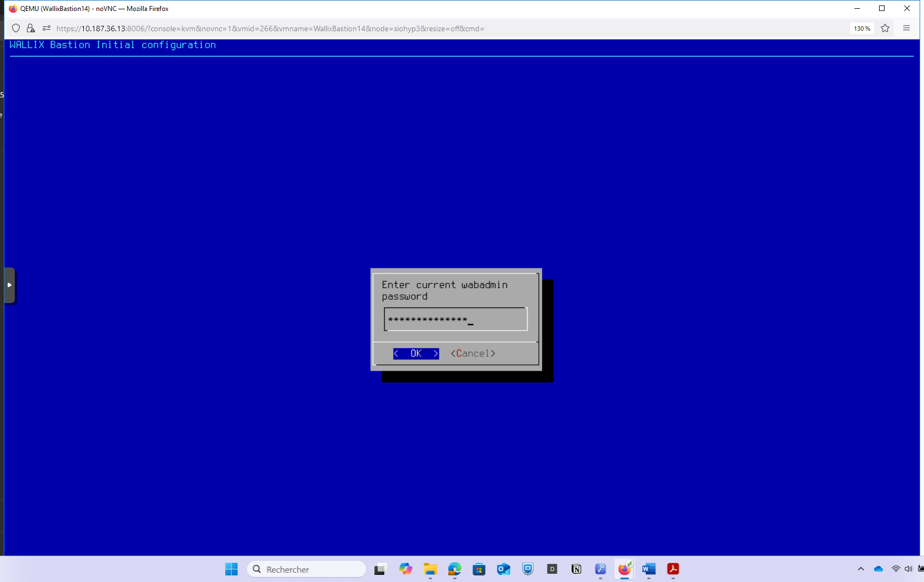Open the Windows Start menu
Screen dimensions: 924x582
(x=231, y=569)
